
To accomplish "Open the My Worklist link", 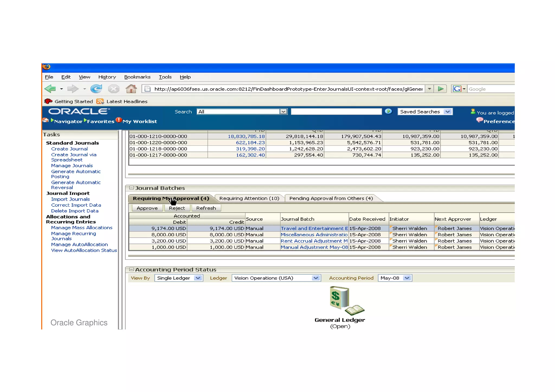I will (140, 121).
